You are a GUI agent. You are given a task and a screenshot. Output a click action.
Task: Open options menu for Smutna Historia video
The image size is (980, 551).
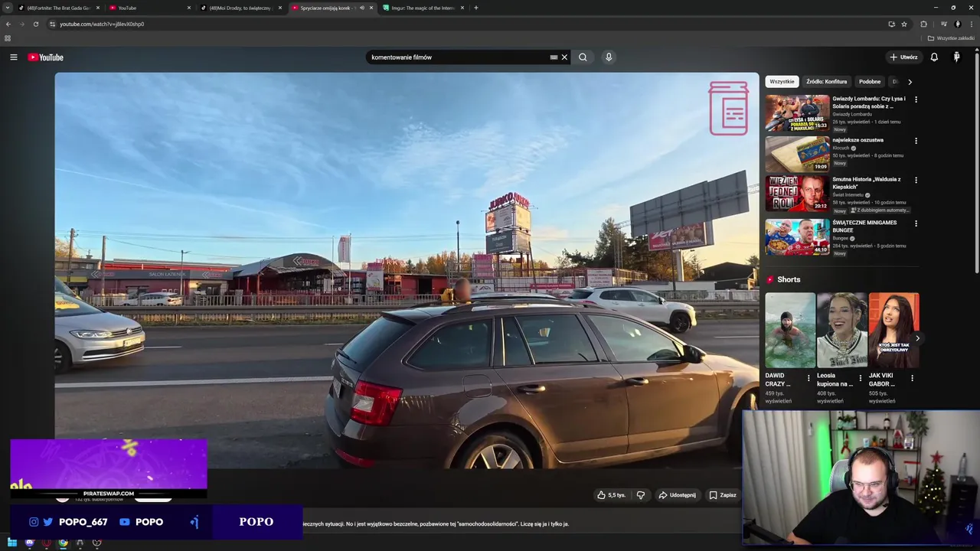coord(916,181)
